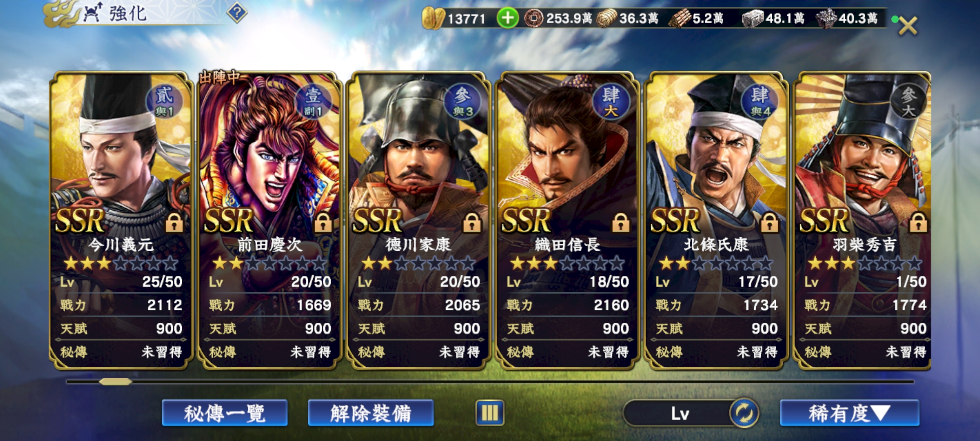Open the blue diamond help icon
Viewport: 980px width, 441px height.
(x=237, y=13)
